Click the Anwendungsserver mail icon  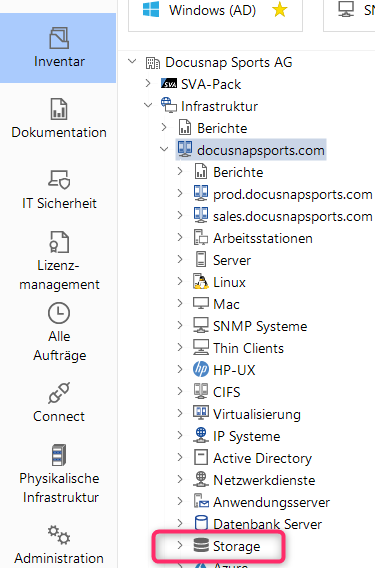(201, 501)
